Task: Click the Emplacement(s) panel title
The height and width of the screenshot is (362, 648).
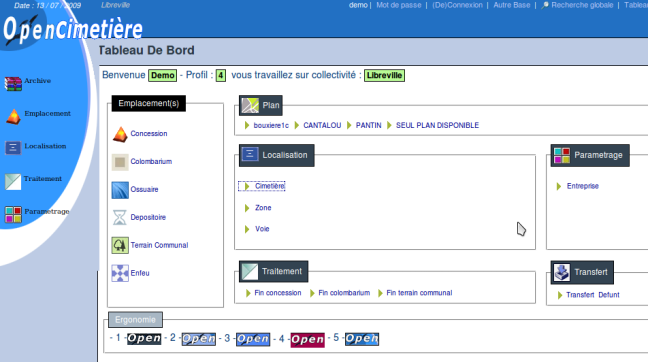Action: pyautogui.click(x=149, y=103)
